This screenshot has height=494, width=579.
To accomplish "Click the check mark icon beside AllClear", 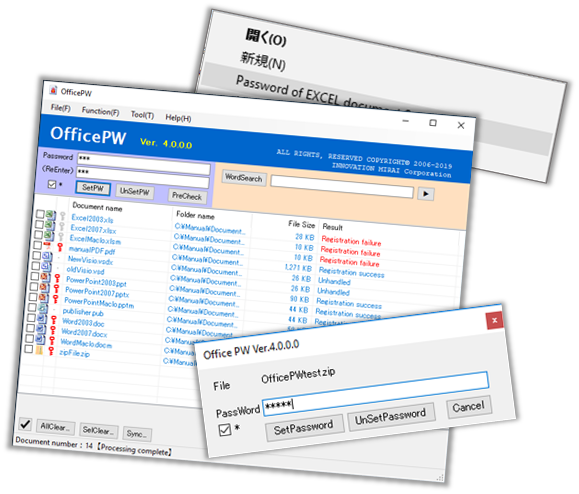I will (x=25, y=424).
